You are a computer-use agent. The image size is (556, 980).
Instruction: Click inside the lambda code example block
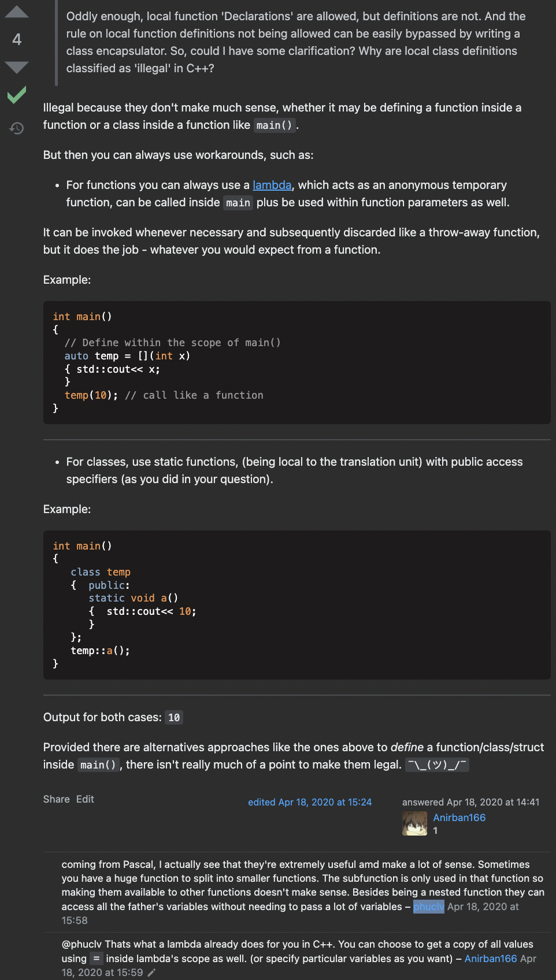(x=296, y=362)
